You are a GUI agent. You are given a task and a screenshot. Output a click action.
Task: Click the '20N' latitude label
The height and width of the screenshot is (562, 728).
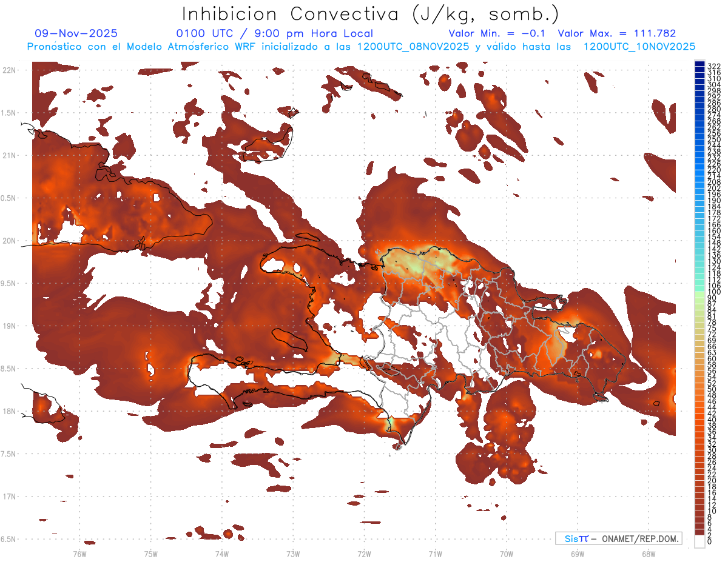point(9,241)
